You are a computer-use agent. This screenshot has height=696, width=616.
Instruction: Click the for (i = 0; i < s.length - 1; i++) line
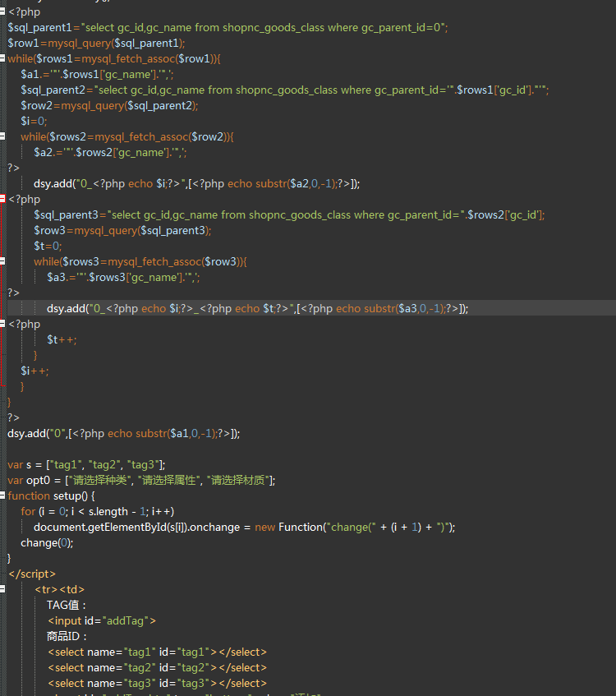98,511
